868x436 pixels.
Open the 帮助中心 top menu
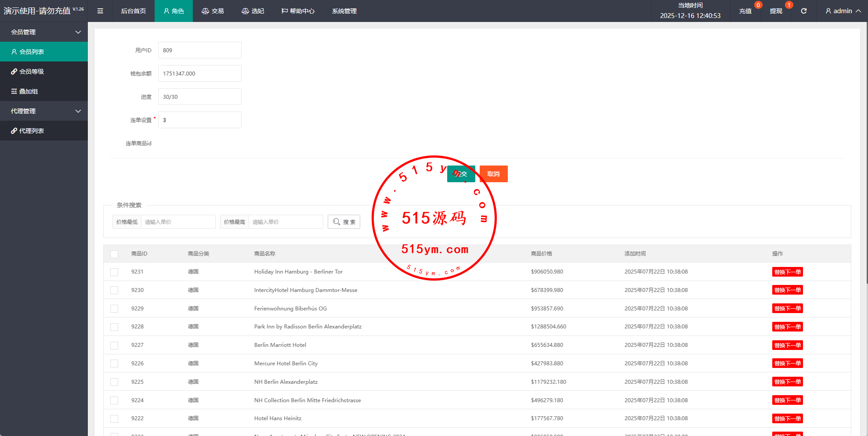(298, 11)
